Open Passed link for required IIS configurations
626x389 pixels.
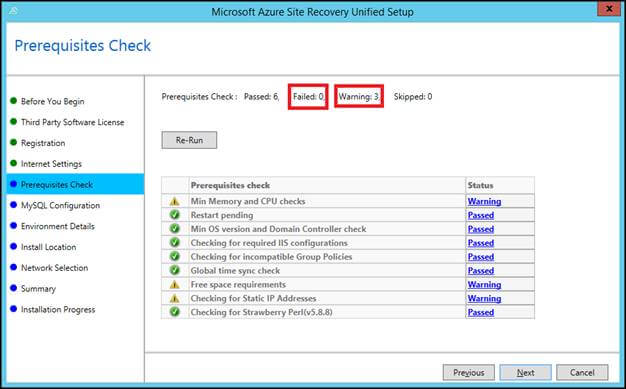pos(481,243)
